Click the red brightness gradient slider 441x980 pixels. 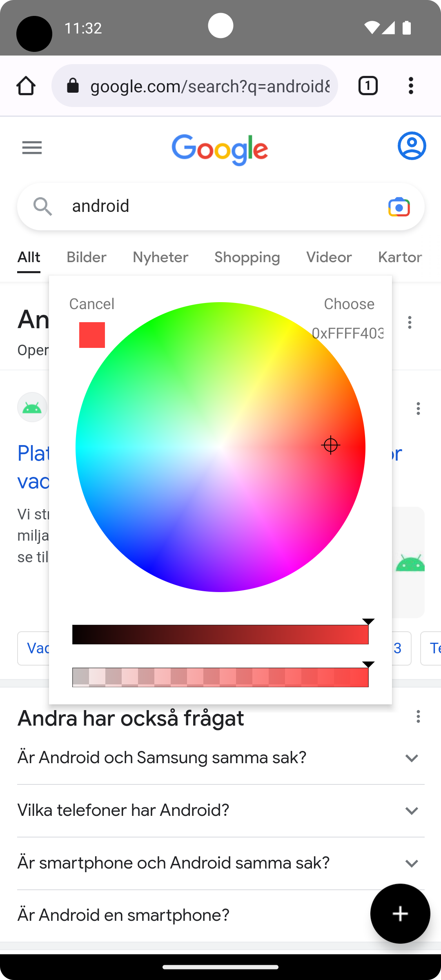coord(220,635)
